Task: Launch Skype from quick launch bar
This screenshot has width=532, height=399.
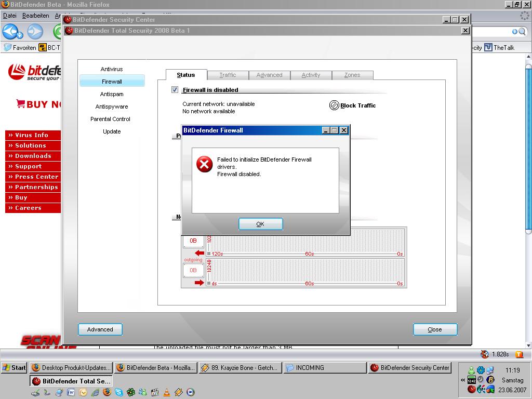Action: point(119,392)
